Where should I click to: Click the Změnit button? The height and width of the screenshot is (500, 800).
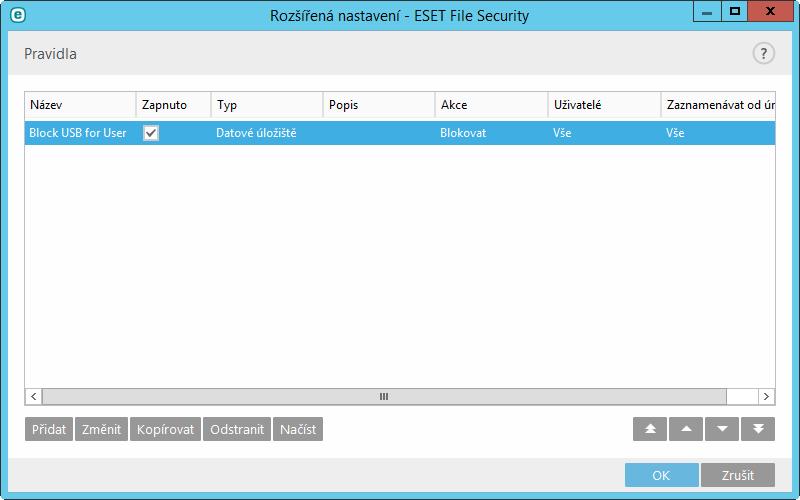(x=101, y=429)
